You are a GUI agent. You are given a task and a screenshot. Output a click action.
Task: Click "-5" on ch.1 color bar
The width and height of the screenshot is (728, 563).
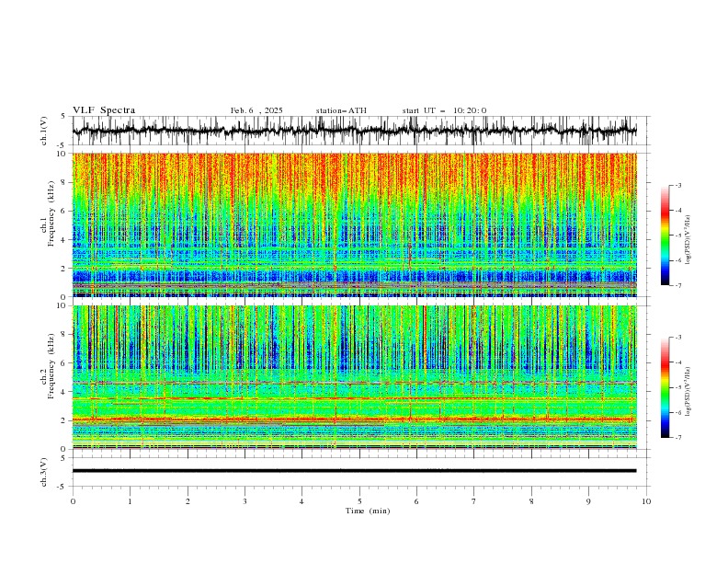click(x=677, y=236)
